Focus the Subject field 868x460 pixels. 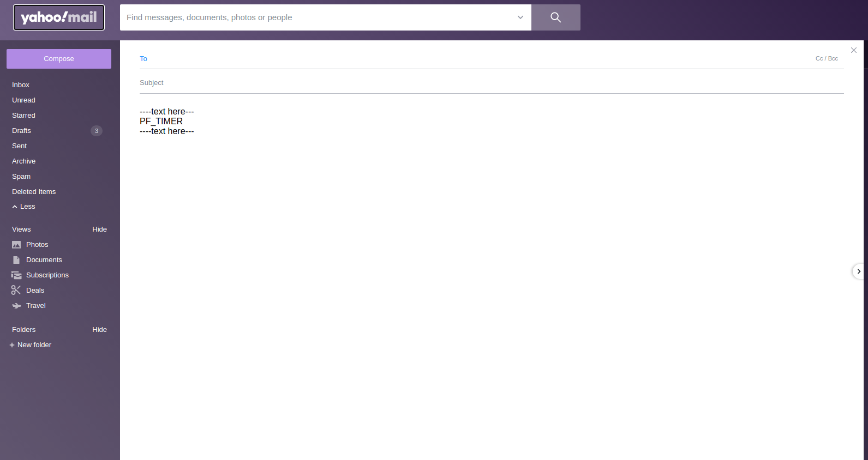click(x=492, y=83)
